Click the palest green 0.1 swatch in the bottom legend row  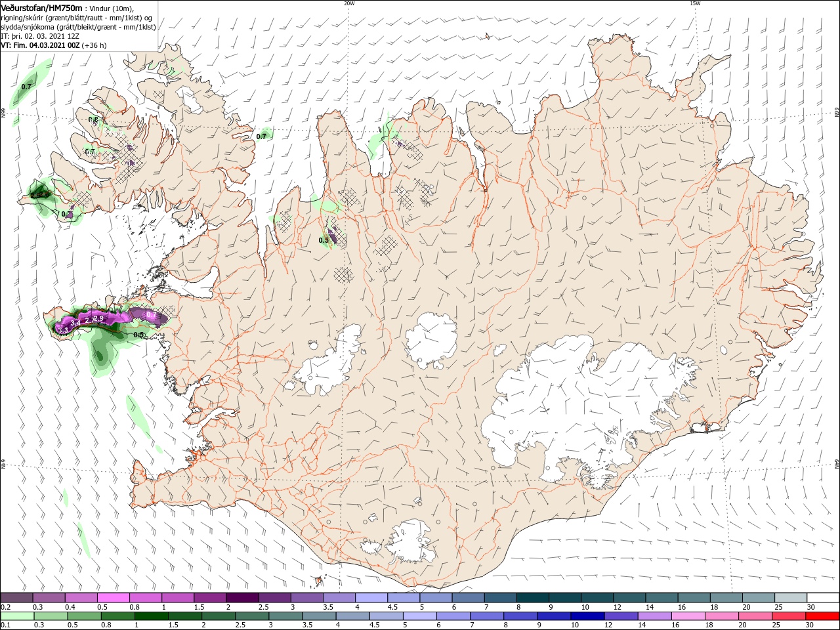tap(17, 617)
